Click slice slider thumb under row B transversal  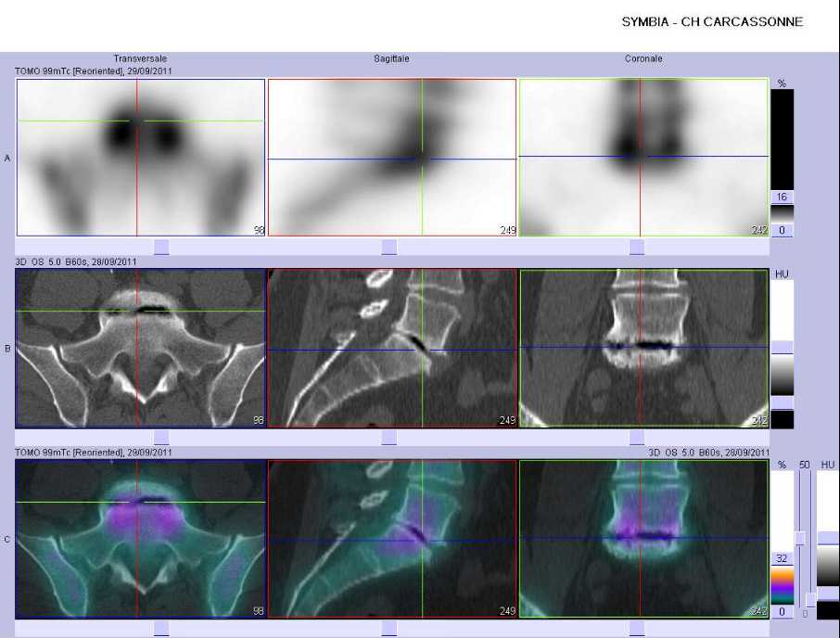tap(161, 438)
